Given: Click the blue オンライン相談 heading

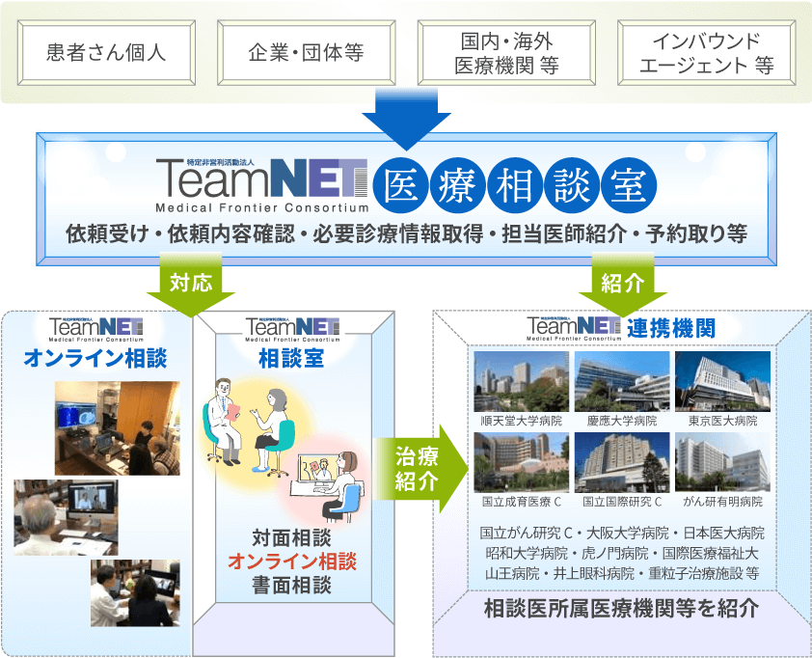Looking at the screenshot, I should [x=95, y=358].
